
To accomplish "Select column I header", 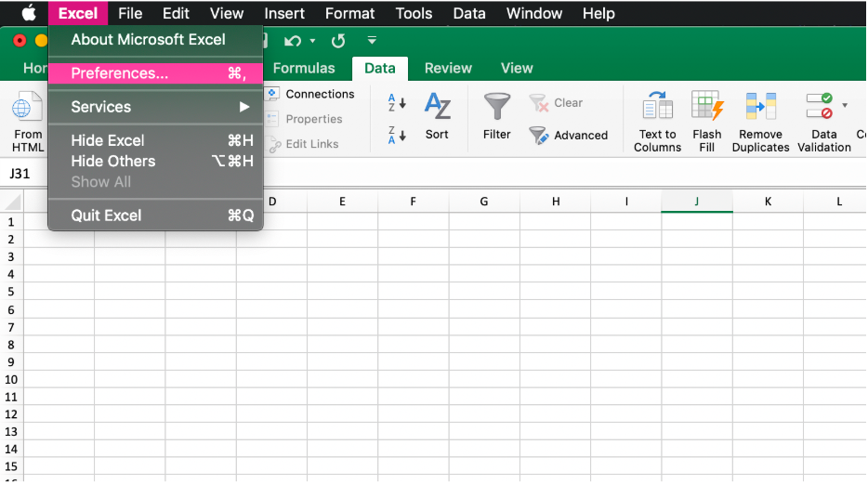I will 626,202.
